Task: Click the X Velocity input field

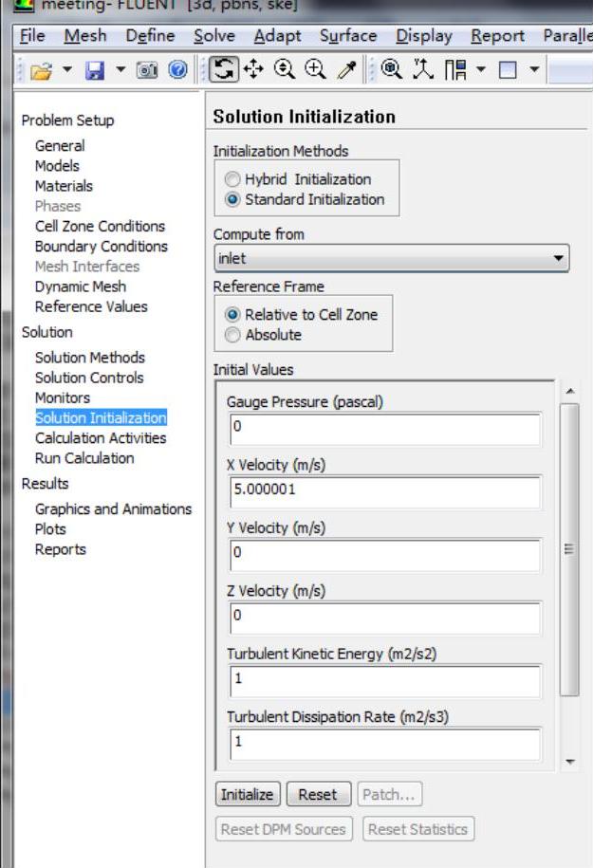Action: [x=385, y=492]
